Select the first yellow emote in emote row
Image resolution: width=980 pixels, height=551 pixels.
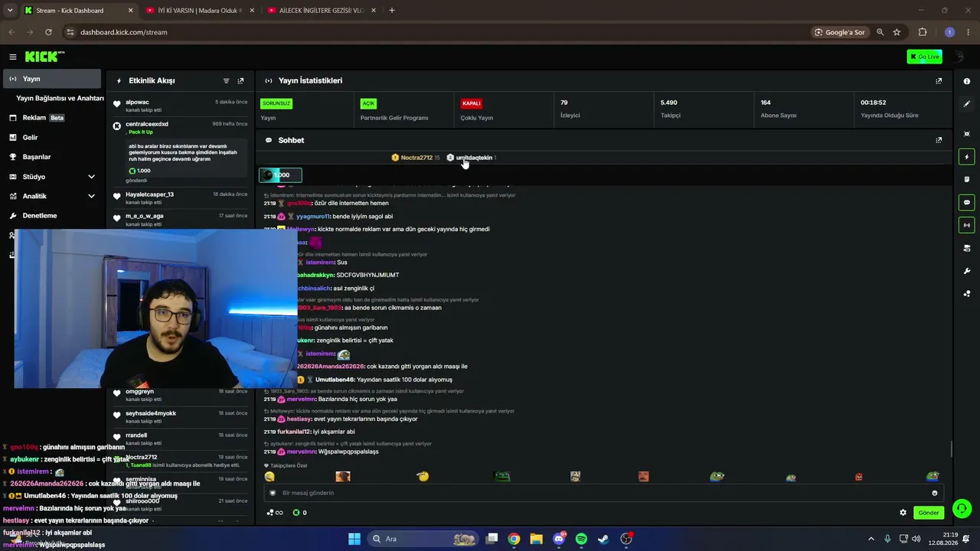click(269, 476)
